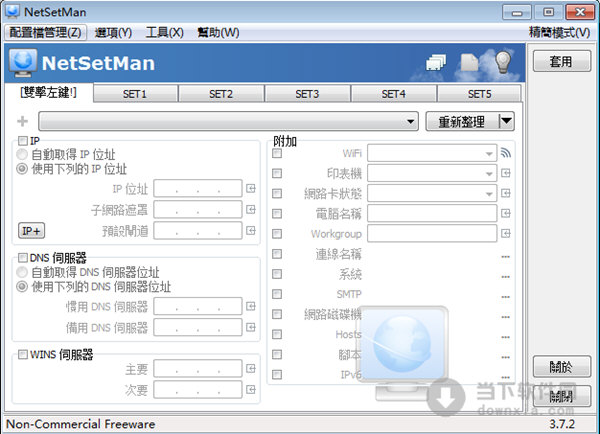Click the WiFi signal icon next to the WiFi field

click(x=506, y=153)
